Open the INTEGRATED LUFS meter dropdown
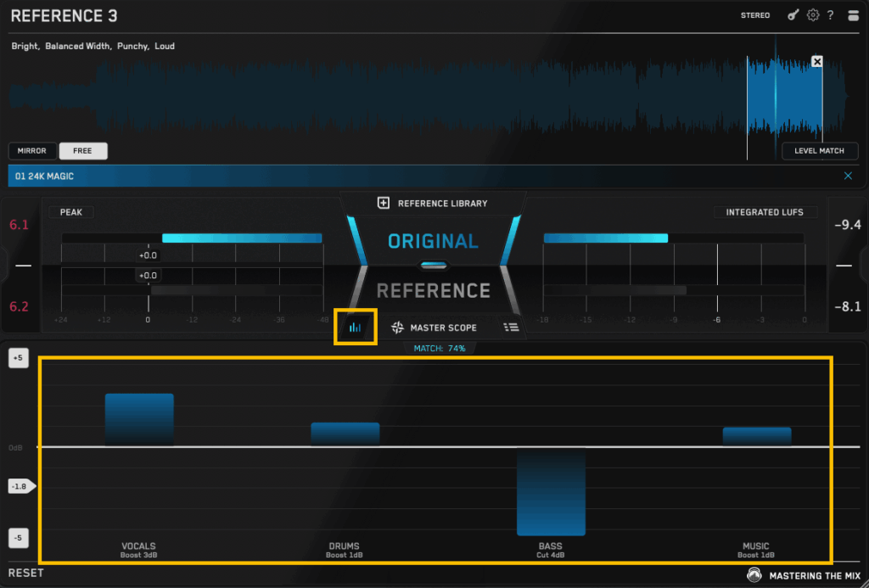 [765, 212]
